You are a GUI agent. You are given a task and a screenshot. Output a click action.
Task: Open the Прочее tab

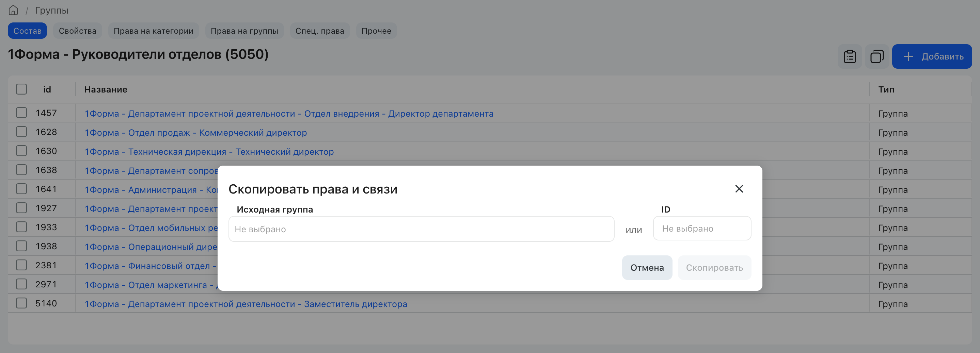point(376,31)
